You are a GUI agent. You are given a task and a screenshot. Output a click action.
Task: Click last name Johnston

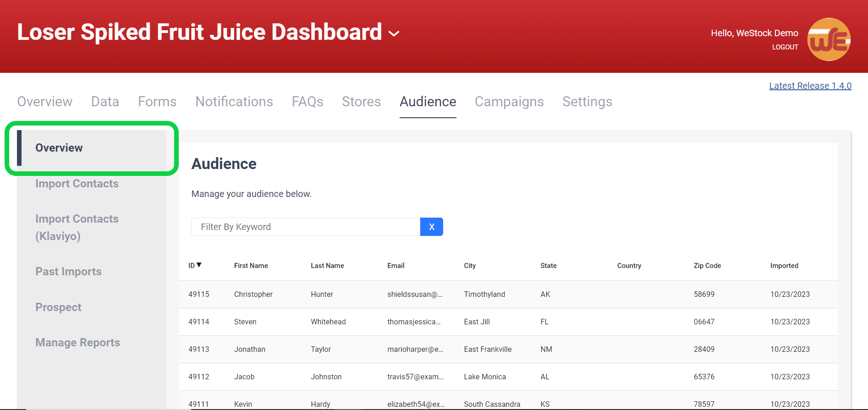click(326, 377)
